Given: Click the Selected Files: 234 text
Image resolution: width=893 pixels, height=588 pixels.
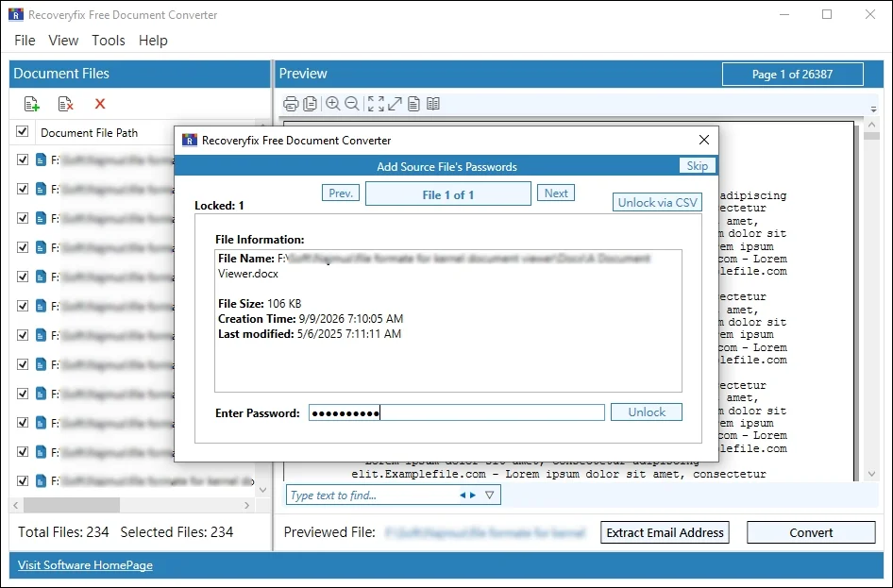Looking at the screenshot, I should 177,532.
